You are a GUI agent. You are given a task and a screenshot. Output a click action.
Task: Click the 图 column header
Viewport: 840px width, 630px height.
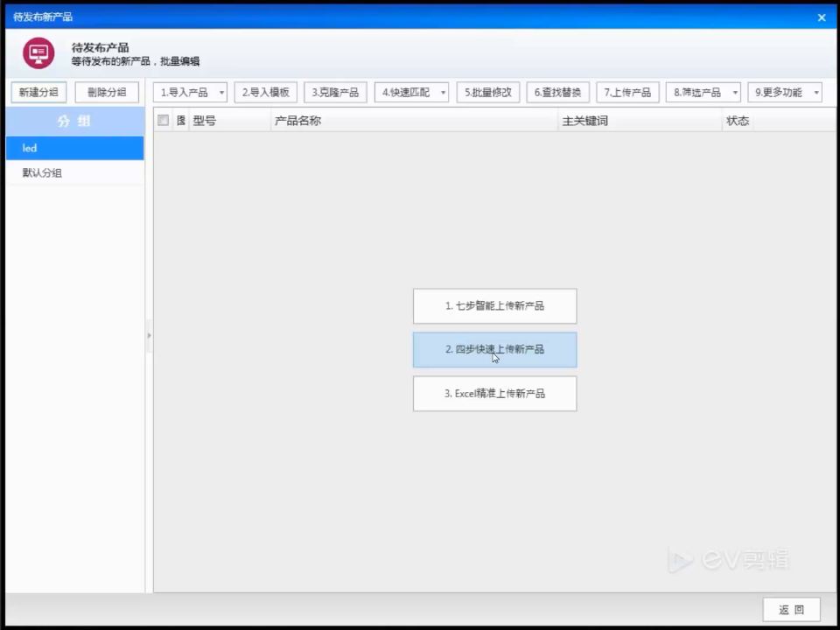tap(181, 121)
